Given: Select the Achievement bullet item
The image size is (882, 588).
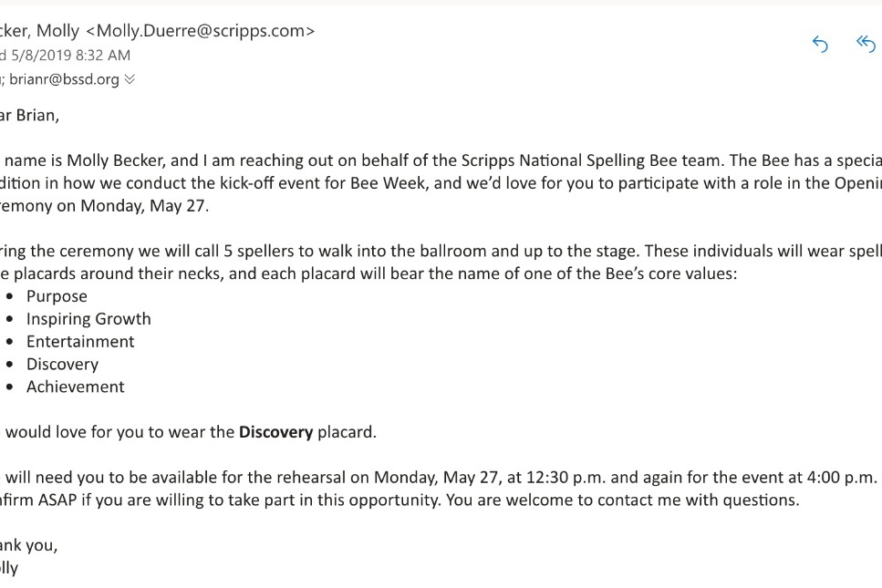Looking at the screenshot, I should pos(76,387).
